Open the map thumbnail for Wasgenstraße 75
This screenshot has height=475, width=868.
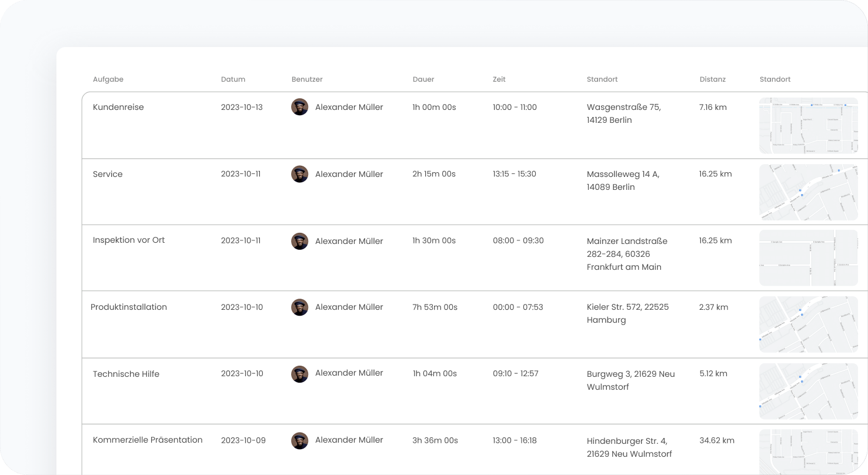[808, 126]
